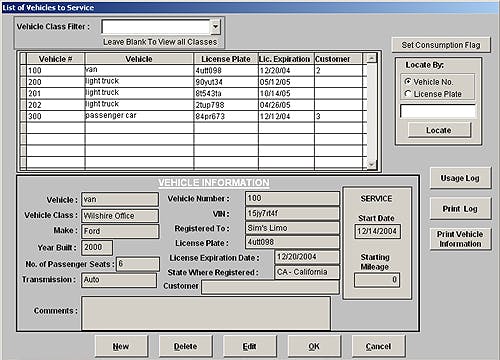
Task: Click license plate cell 84pr673
Action: tap(226, 116)
